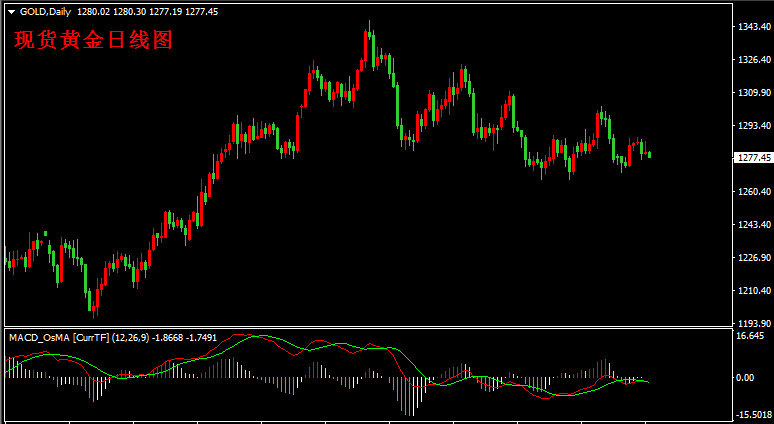Click the MACD values -1.8668 -1.7491
The width and height of the screenshot is (774, 424).
point(184,338)
